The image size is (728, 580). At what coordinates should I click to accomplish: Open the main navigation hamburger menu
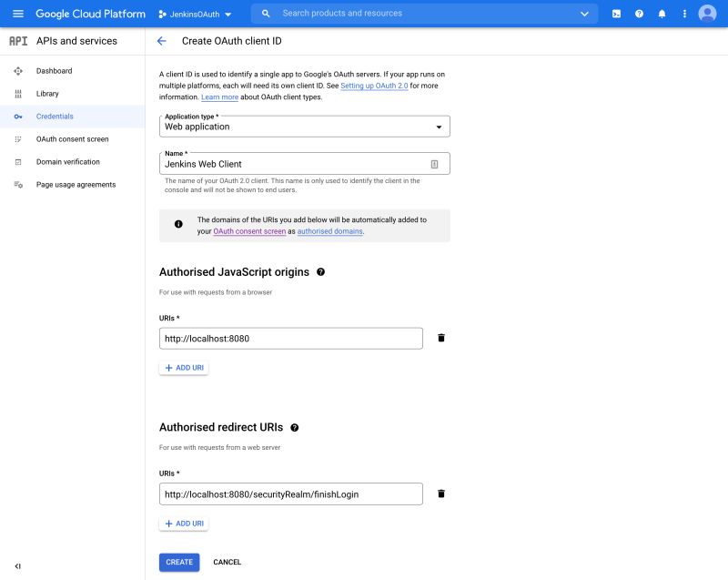pos(18,14)
